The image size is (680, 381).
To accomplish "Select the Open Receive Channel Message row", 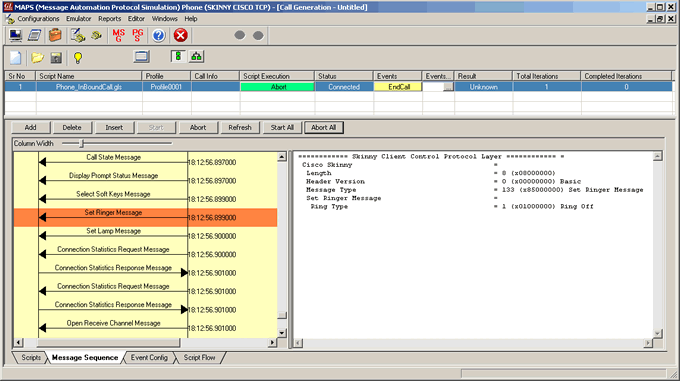I will tap(145, 328).
